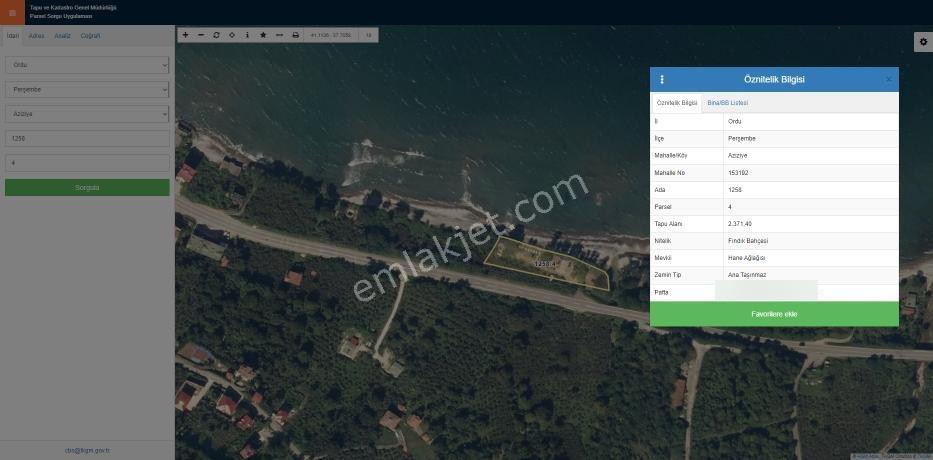Open favorites star icon in map toolbar

pos(263,35)
